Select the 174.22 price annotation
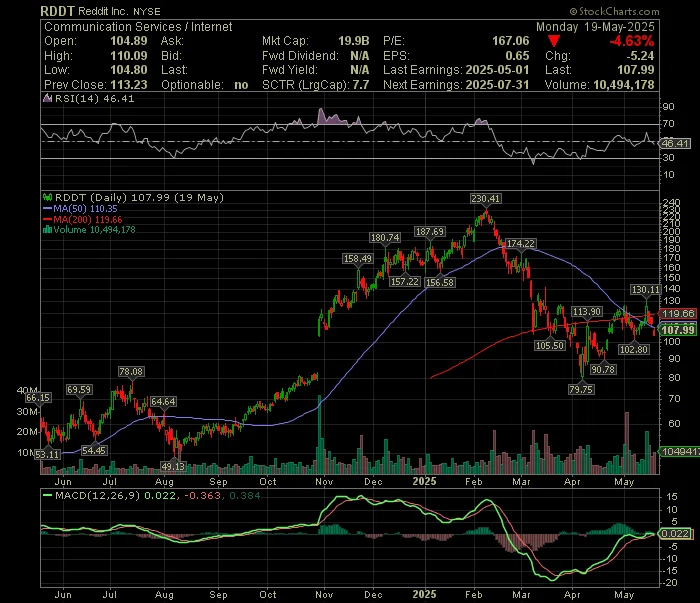This screenshot has height=603, width=700. click(521, 243)
